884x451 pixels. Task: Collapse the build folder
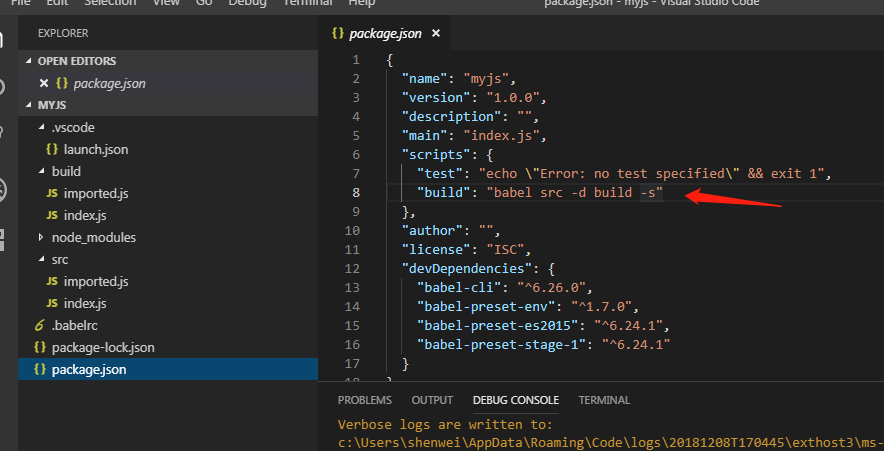[x=168, y=171]
